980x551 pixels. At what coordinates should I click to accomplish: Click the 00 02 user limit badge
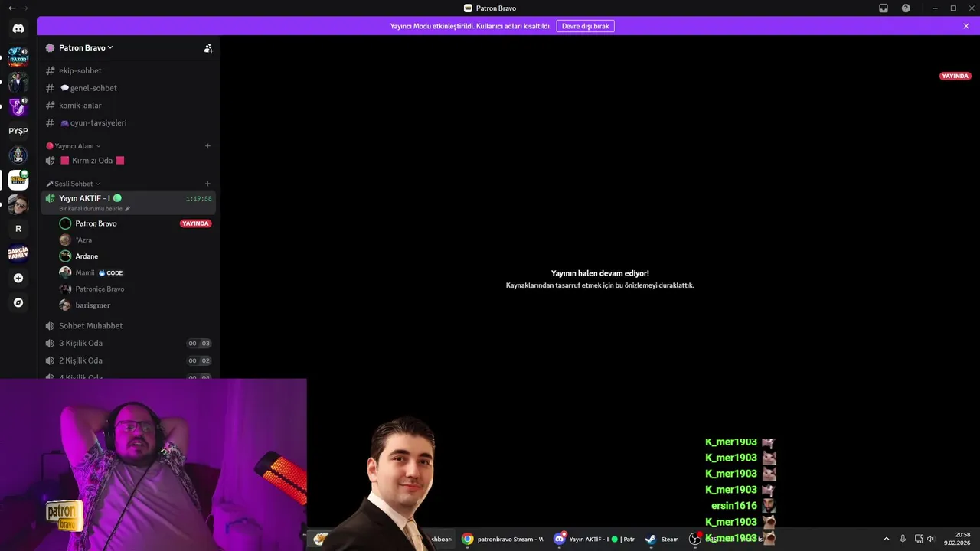tap(199, 360)
